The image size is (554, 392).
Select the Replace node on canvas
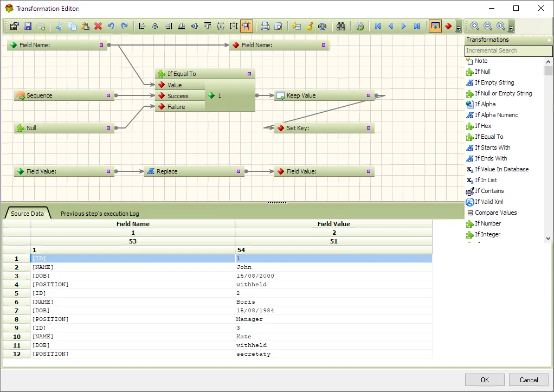(x=194, y=171)
